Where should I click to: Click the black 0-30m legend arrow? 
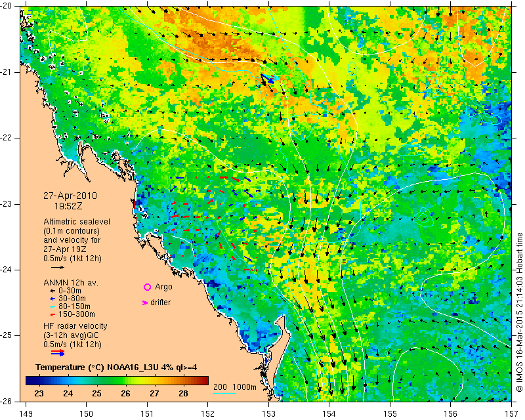(x=52, y=291)
